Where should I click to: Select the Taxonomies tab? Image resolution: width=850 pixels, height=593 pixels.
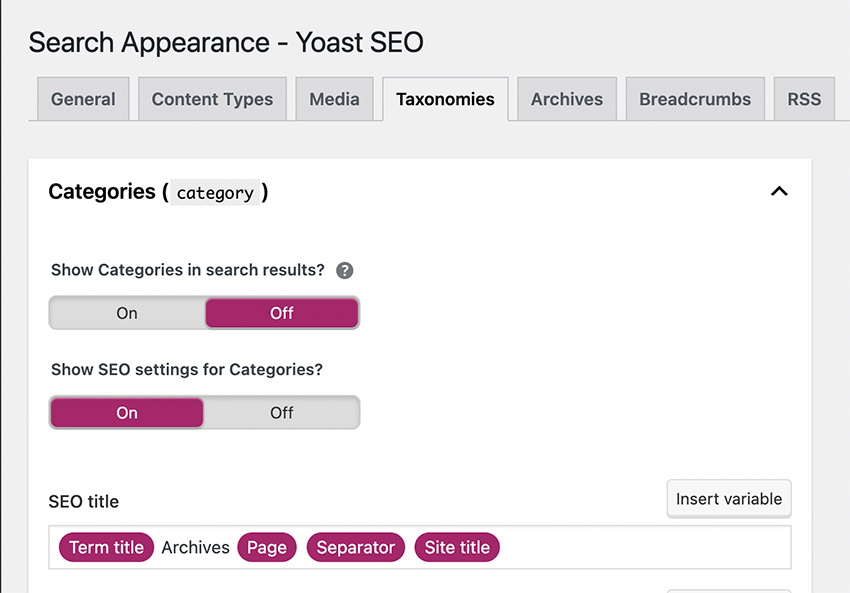pyautogui.click(x=445, y=99)
